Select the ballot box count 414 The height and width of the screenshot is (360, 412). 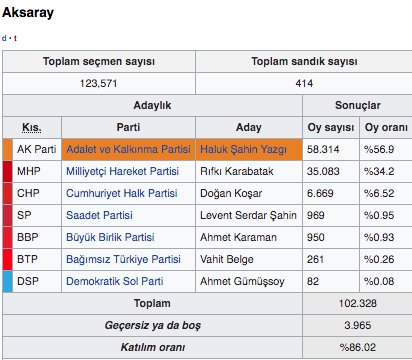tap(304, 83)
